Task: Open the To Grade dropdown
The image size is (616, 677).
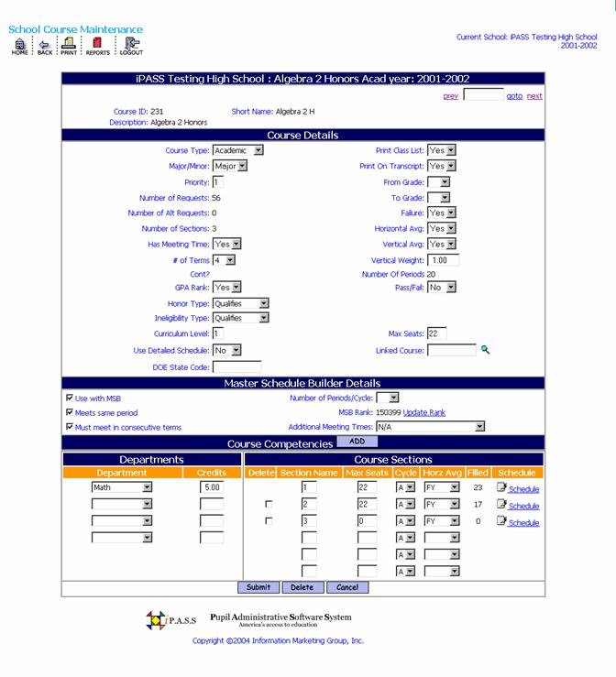Action: (x=438, y=198)
